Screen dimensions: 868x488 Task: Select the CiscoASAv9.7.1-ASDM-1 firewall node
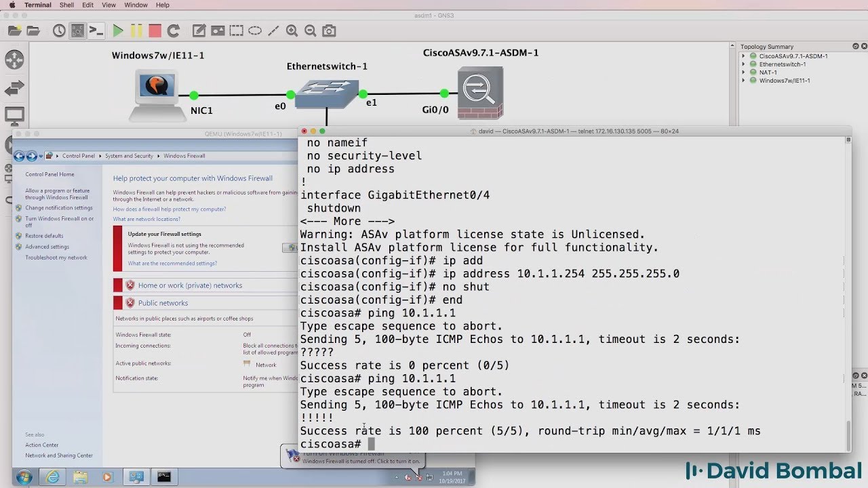(479, 94)
